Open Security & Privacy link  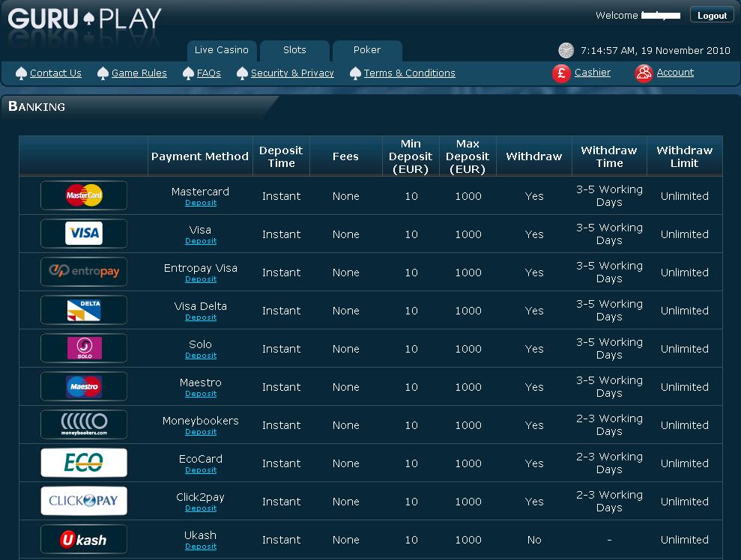tap(292, 73)
